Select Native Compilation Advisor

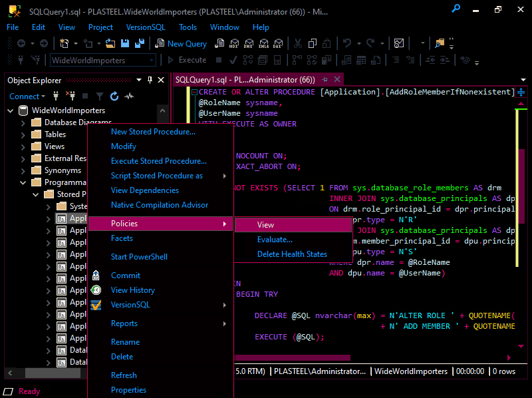pos(160,205)
